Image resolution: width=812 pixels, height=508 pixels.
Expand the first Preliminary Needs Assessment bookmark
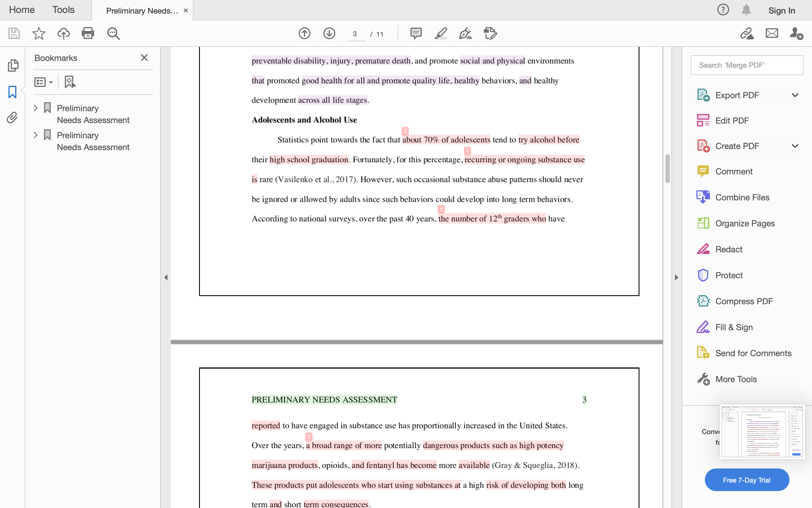pyautogui.click(x=36, y=108)
